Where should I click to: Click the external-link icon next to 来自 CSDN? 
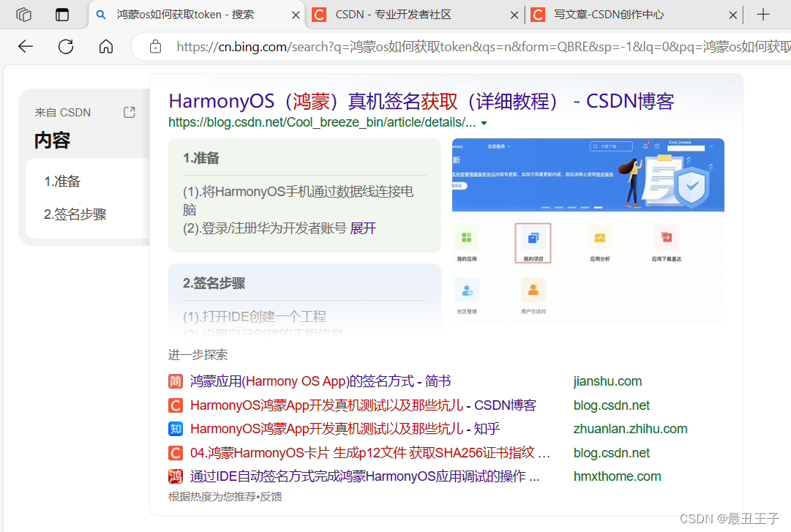(x=129, y=112)
